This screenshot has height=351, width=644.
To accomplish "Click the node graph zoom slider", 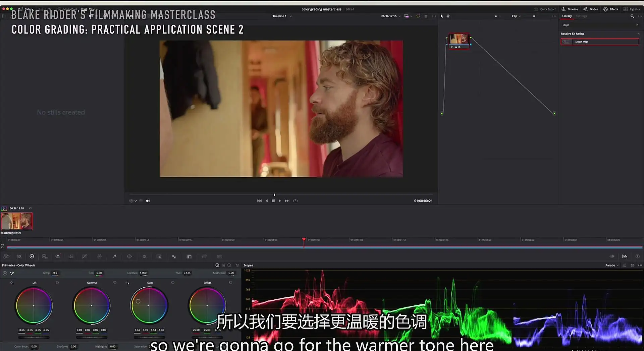I will (534, 16).
